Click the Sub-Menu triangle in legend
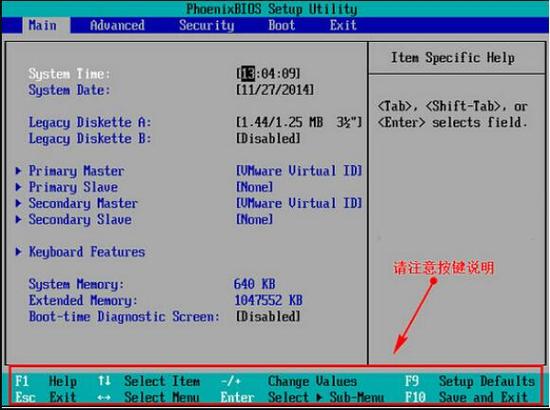The image size is (550, 410). [319, 397]
